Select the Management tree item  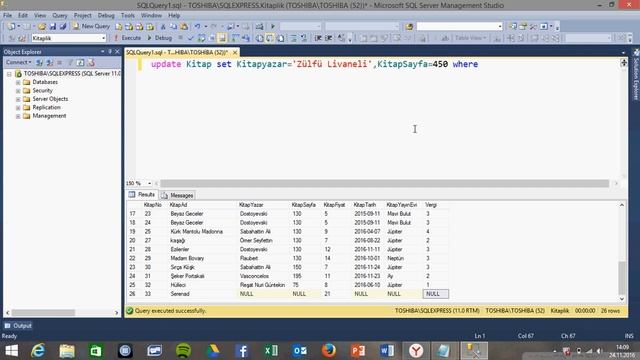point(49,116)
